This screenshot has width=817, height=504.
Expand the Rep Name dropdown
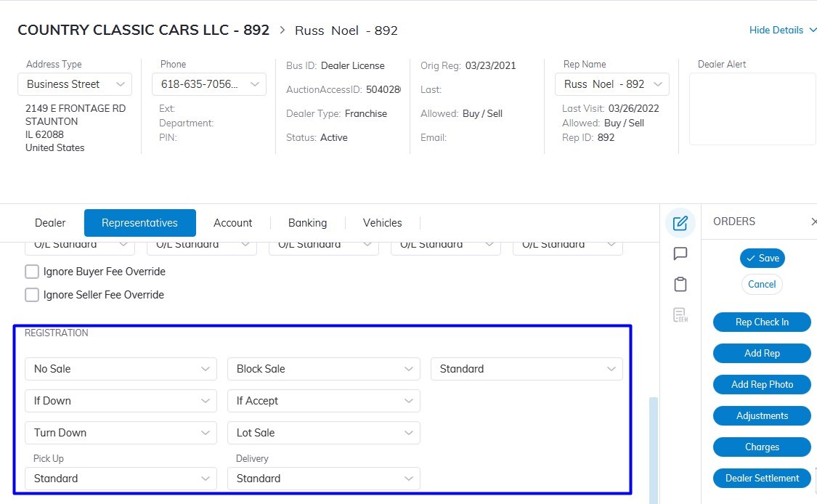[611, 84]
